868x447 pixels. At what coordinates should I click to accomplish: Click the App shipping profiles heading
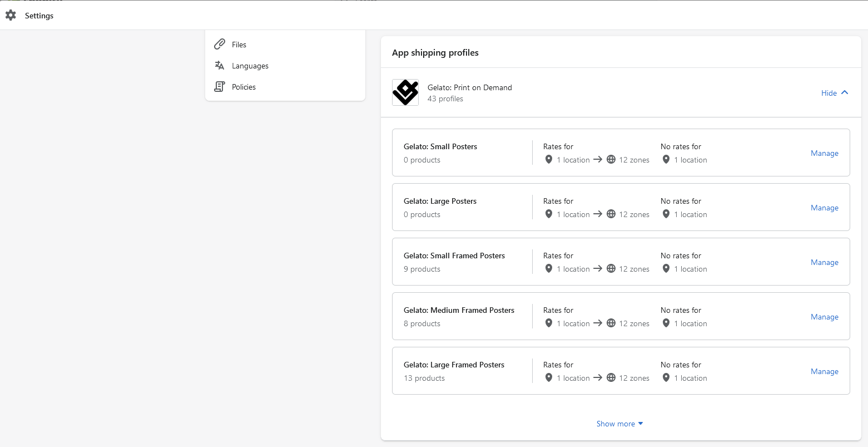pyautogui.click(x=435, y=53)
